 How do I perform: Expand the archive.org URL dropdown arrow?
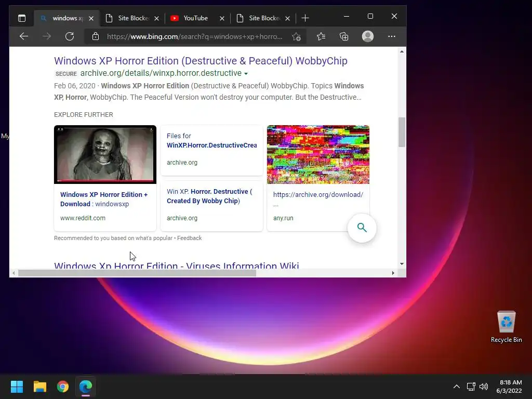pos(246,74)
